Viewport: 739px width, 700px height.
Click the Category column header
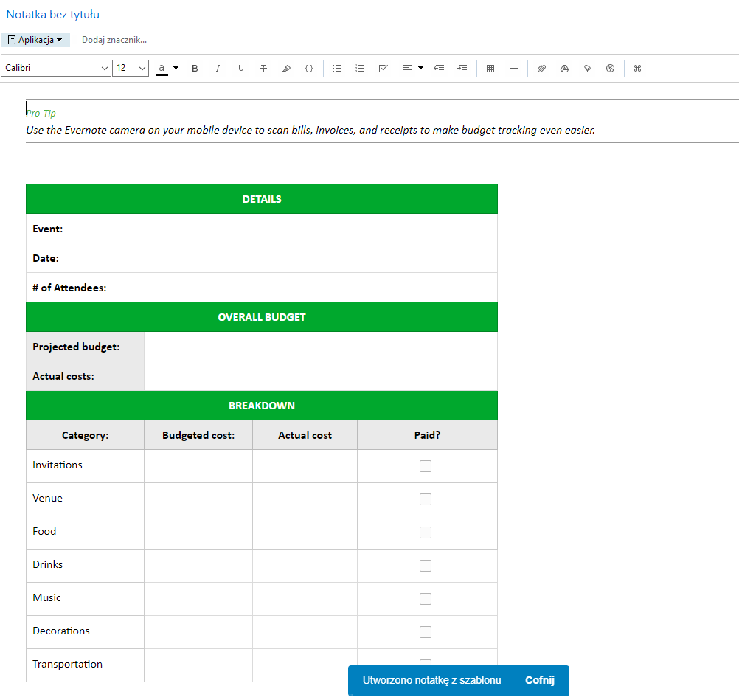[85, 435]
